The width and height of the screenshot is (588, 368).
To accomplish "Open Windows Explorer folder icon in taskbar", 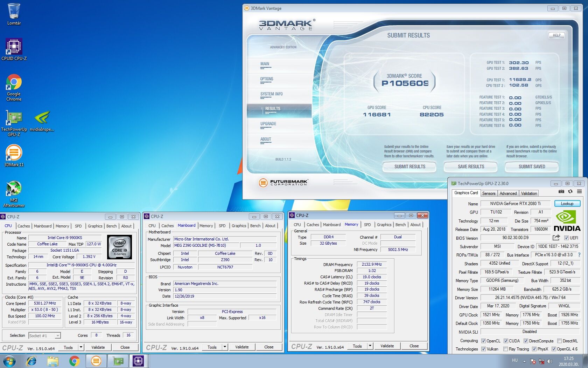I will (x=53, y=361).
